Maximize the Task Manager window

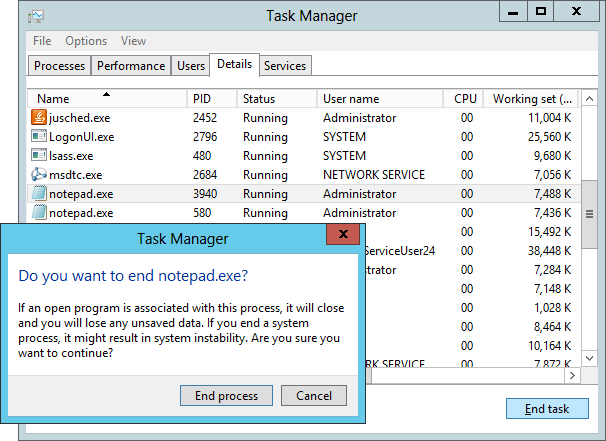[x=541, y=12]
